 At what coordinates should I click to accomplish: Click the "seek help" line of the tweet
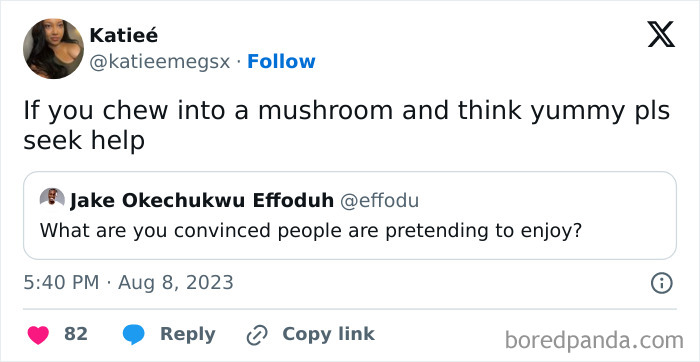pos(84,140)
